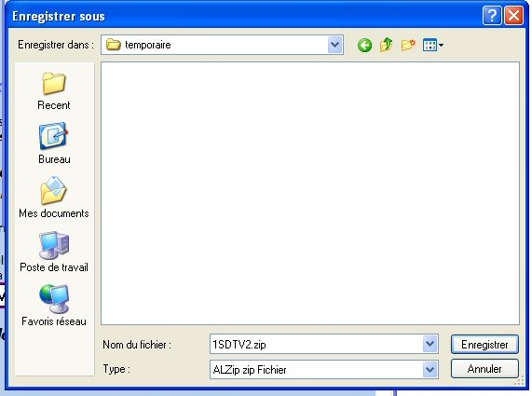
Task: Click the Enregistrer button
Action: click(484, 345)
